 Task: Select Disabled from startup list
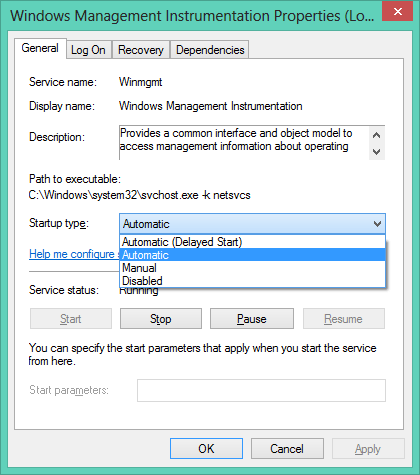tap(252, 281)
